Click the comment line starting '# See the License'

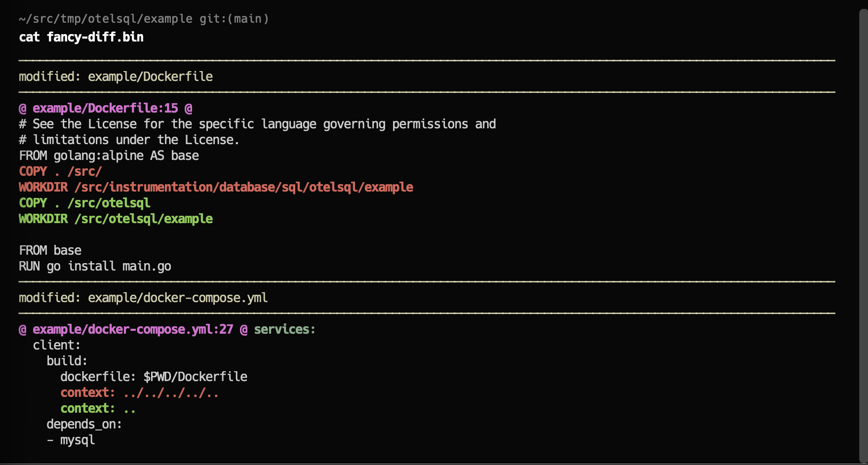257,124
